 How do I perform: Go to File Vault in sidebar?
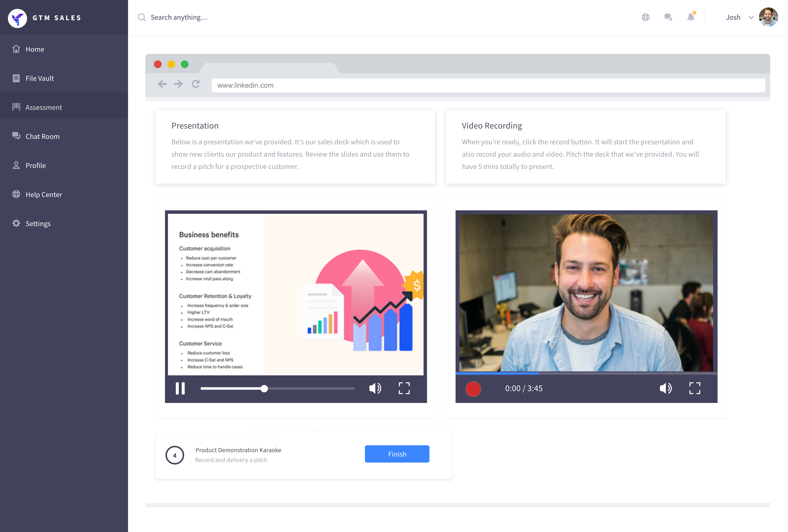click(x=40, y=78)
